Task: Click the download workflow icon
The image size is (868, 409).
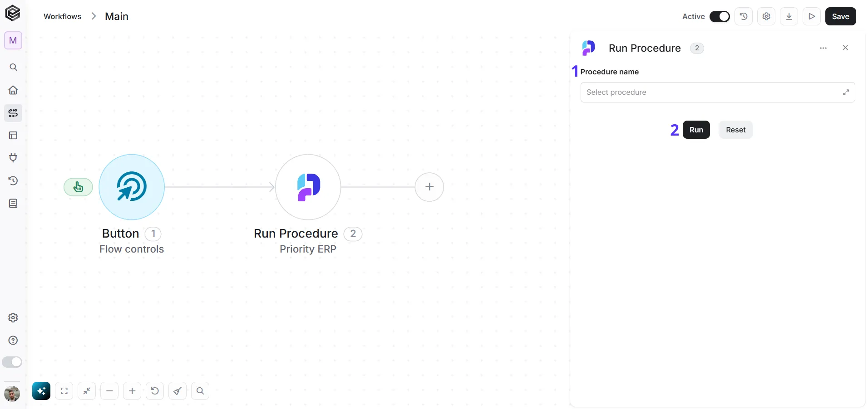Action: (x=789, y=16)
